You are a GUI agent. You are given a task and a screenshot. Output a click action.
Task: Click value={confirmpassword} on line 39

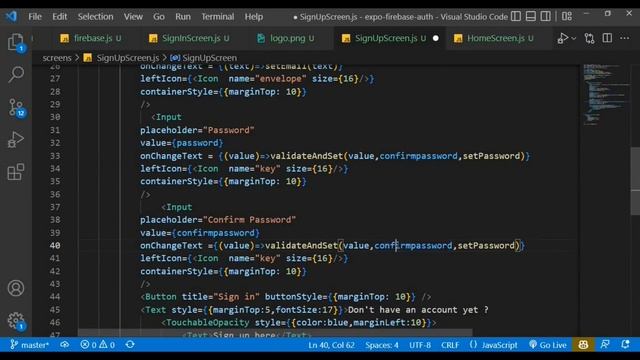(x=200, y=233)
